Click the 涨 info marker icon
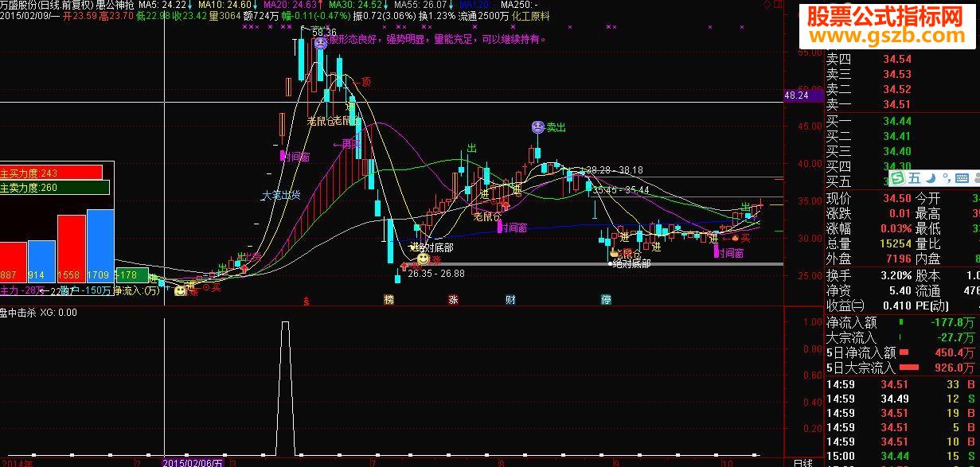The width and height of the screenshot is (980, 467). pos(453,300)
